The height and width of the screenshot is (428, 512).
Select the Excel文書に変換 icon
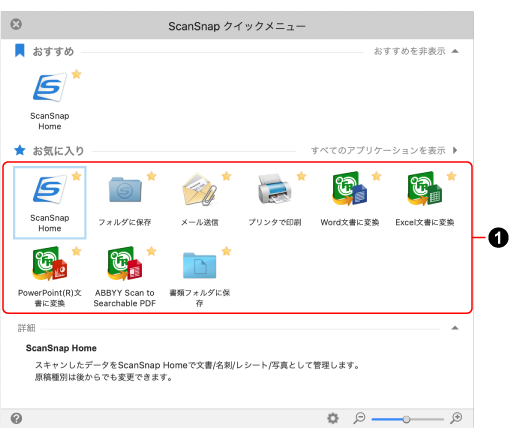425,188
